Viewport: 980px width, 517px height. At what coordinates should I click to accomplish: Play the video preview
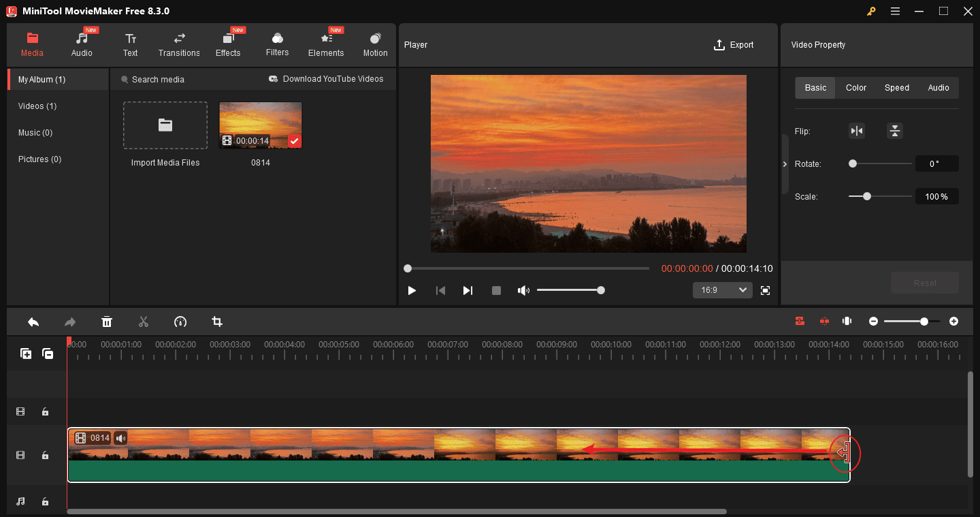pyautogui.click(x=412, y=290)
